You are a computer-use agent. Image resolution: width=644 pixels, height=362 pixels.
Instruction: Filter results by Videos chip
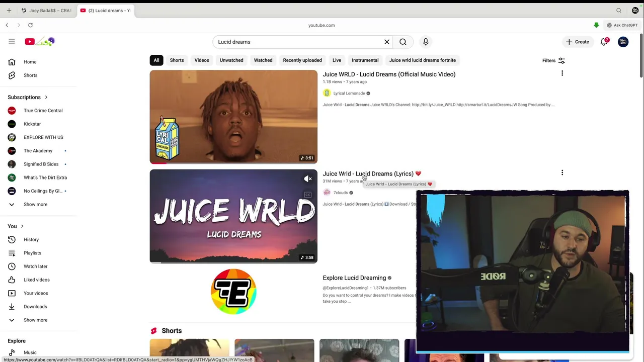pos(202,60)
